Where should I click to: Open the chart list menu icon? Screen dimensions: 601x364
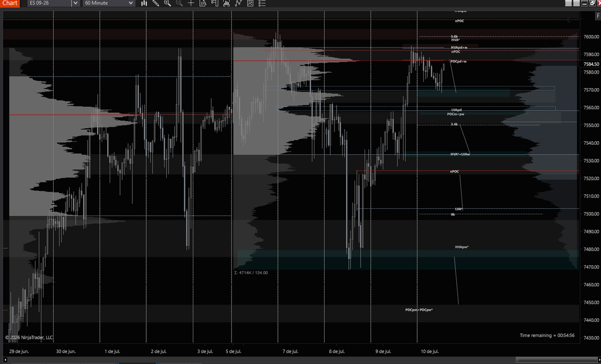click(x=262, y=3)
